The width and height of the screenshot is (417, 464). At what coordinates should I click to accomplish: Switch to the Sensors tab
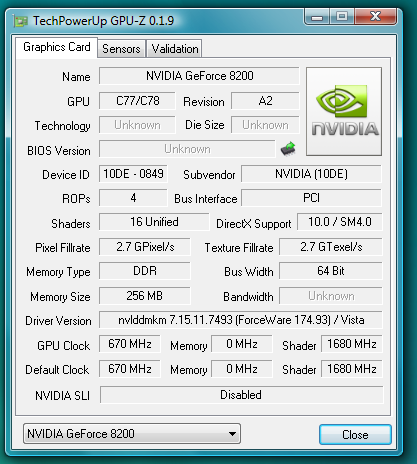click(121, 49)
